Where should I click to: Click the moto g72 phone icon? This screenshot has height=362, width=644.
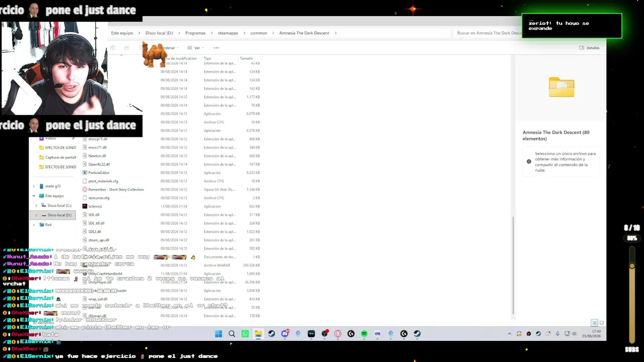(41, 187)
